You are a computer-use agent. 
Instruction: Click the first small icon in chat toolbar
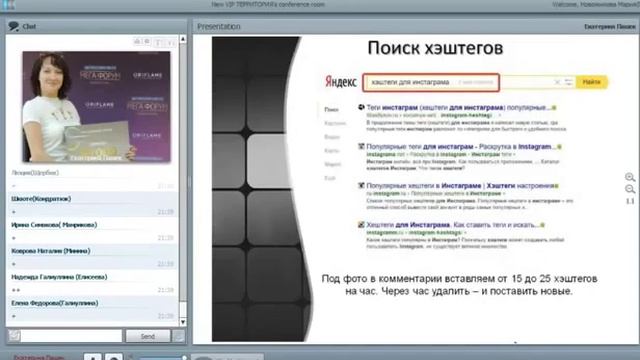pos(137,41)
